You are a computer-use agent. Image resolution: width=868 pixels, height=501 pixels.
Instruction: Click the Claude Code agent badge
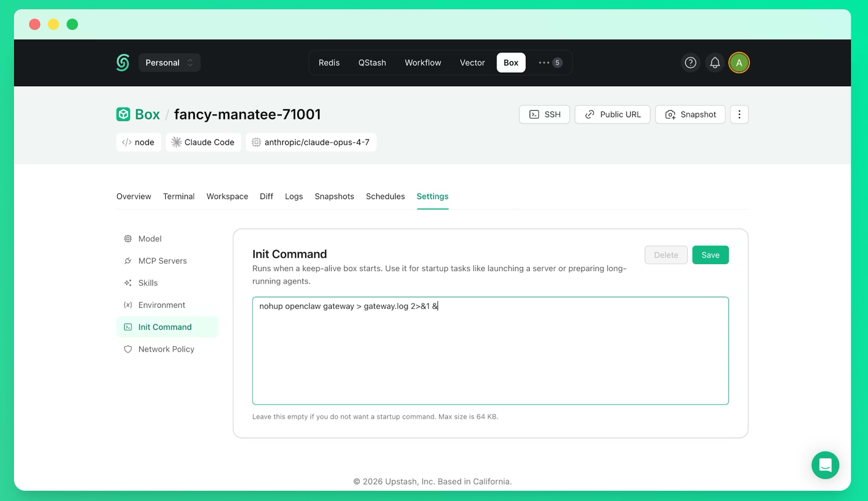pyautogui.click(x=203, y=142)
